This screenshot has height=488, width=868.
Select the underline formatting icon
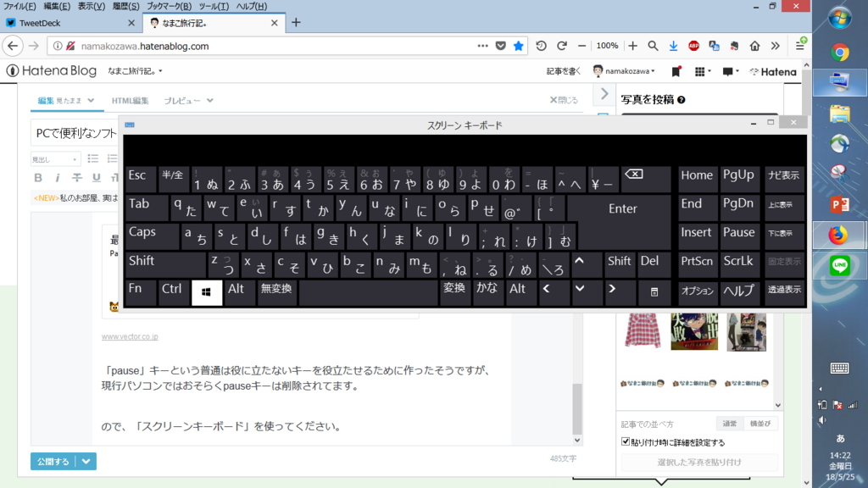point(96,178)
